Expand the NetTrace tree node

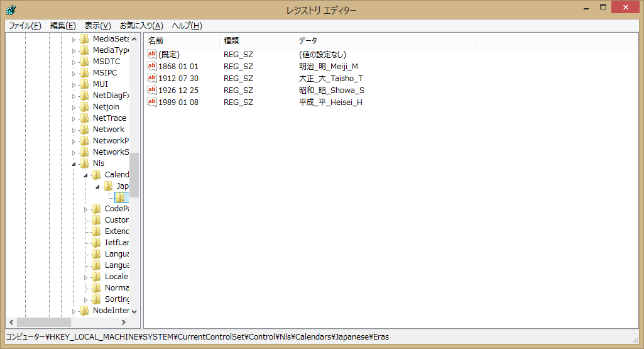click(x=74, y=118)
